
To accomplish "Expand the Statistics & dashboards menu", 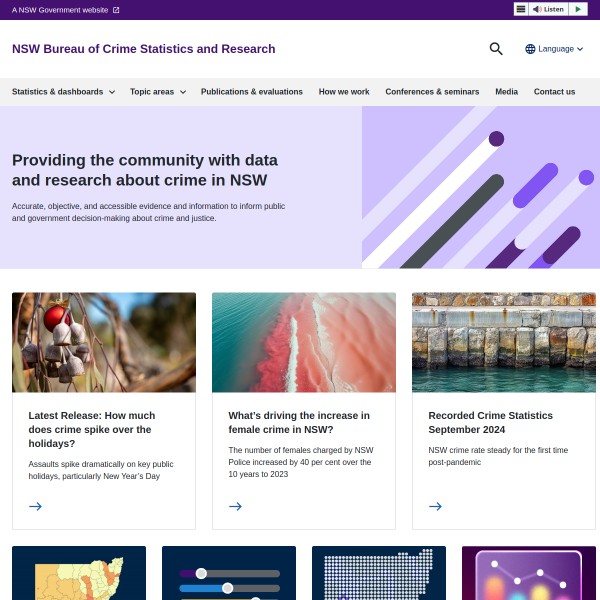I will pos(64,92).
